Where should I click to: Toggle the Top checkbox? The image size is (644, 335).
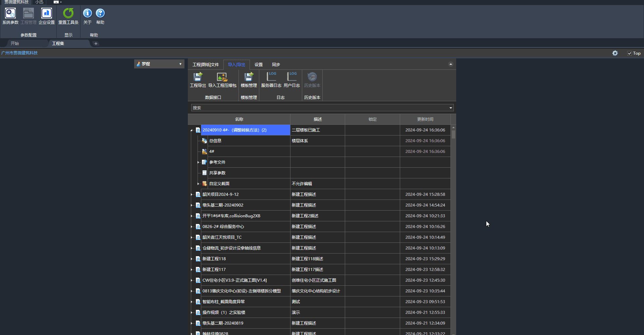pyautogui.click(x=630, y=53)
